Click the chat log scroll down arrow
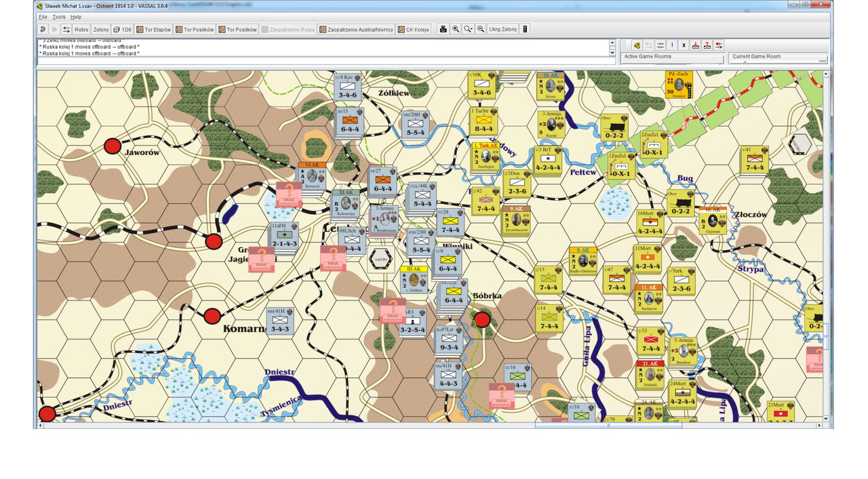 (x=612, y=53)
